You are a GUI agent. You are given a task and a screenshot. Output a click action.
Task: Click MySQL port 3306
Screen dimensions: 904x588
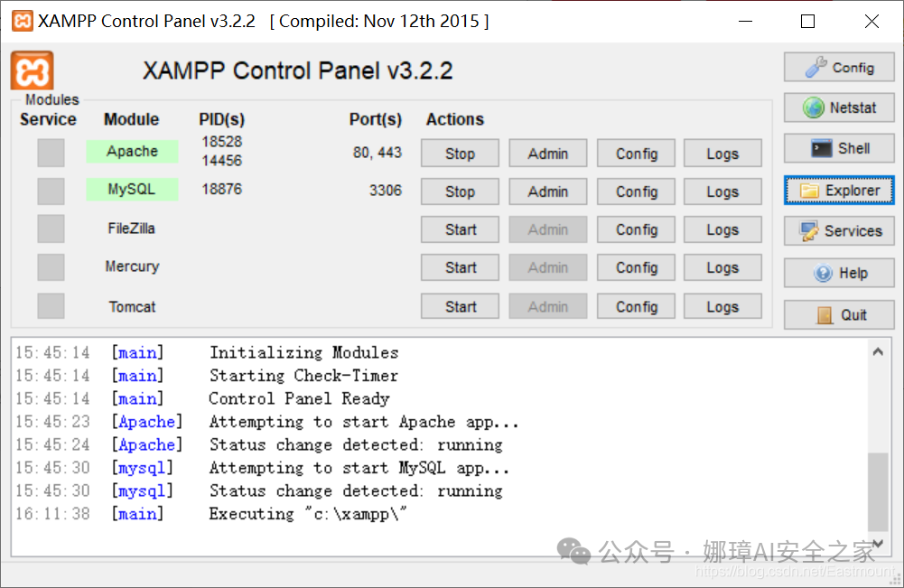tap(385, 191)
